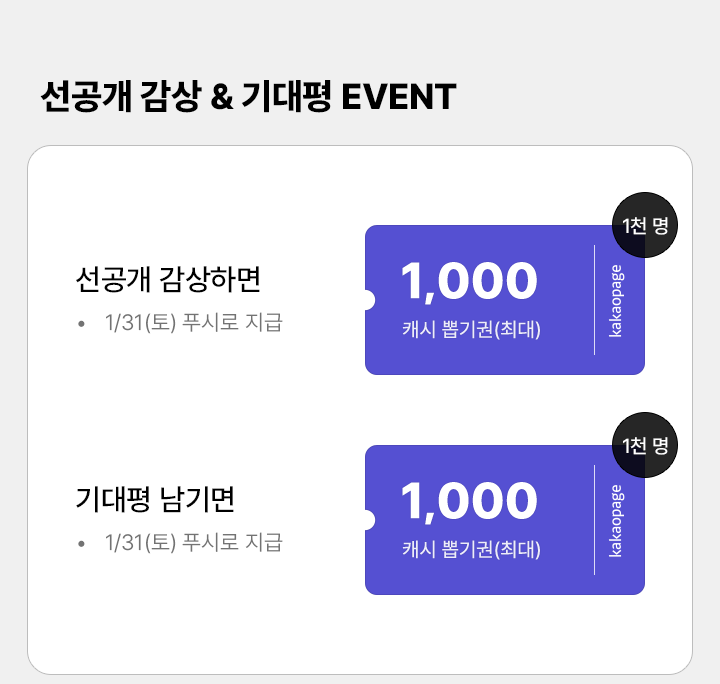The width and height of the screenshot is (720, 684).
Task: Select the '기대평 남기면' heading
Action: (x=155, y=498)
